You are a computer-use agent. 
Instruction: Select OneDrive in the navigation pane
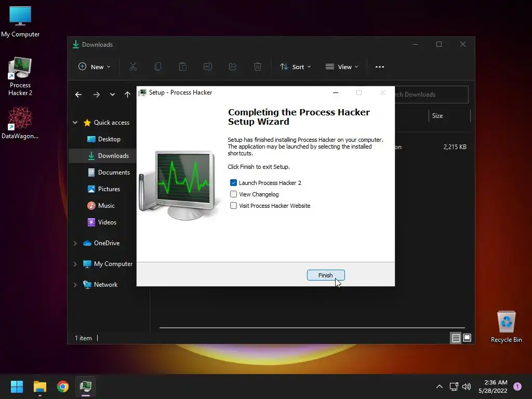click(101, 243)
